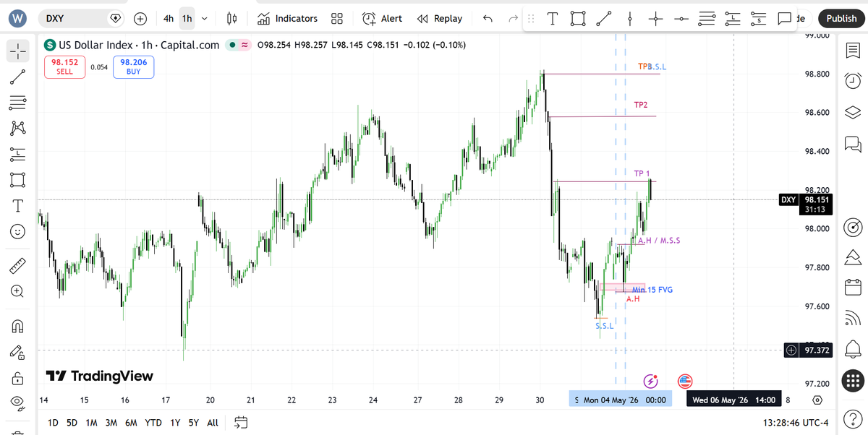Open the go to date calendar

pos(242,422)
